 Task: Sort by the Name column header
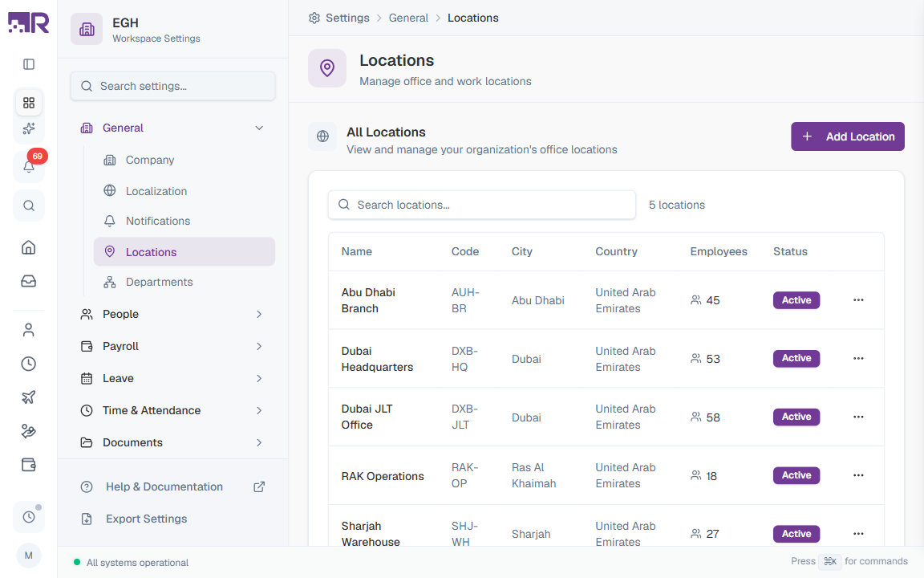pos(356,252)
